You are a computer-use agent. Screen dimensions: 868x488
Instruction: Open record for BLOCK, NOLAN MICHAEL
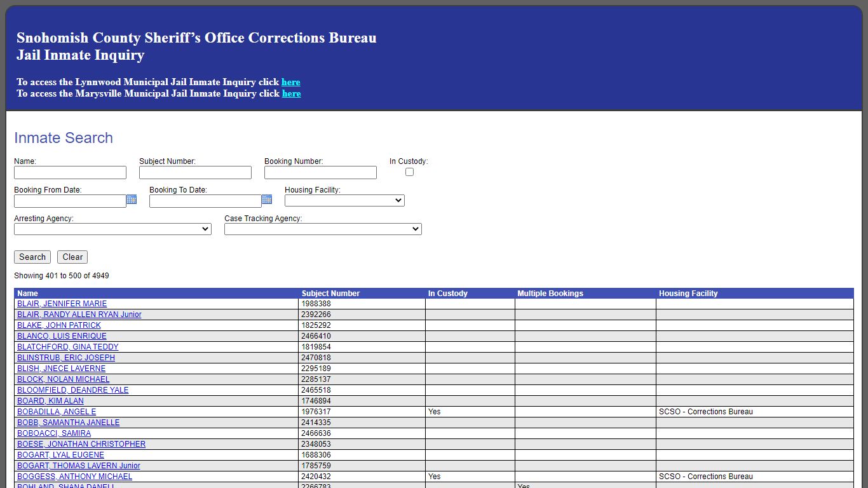[x=64, y=379]
